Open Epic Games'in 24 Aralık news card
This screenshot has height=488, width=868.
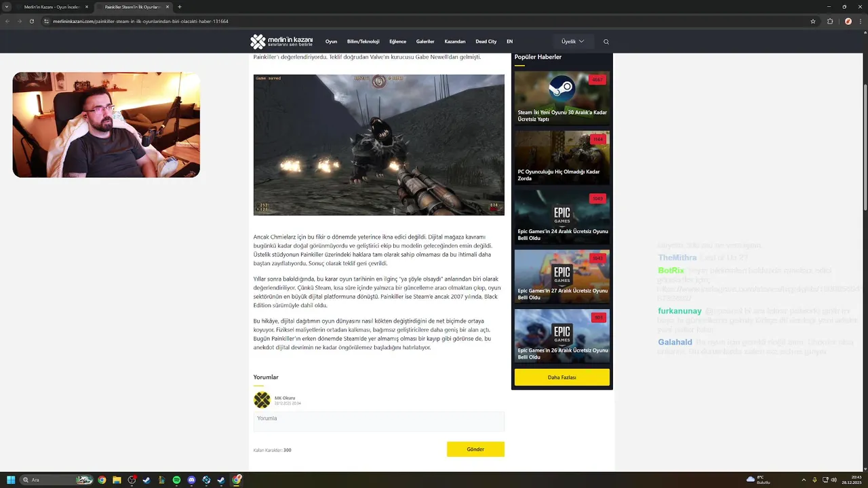coord(562,217)
